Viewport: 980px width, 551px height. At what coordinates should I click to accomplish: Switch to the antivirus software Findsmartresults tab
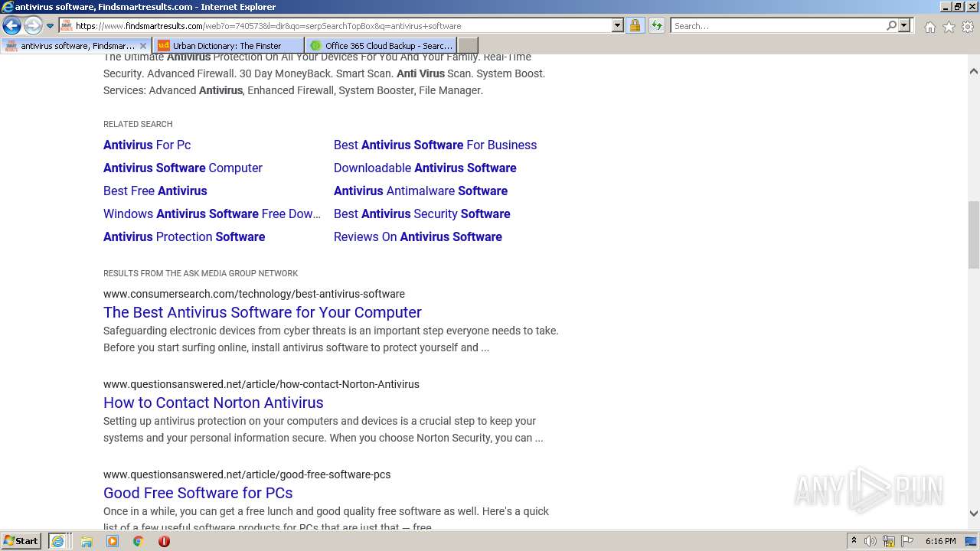tap(77, 46)
